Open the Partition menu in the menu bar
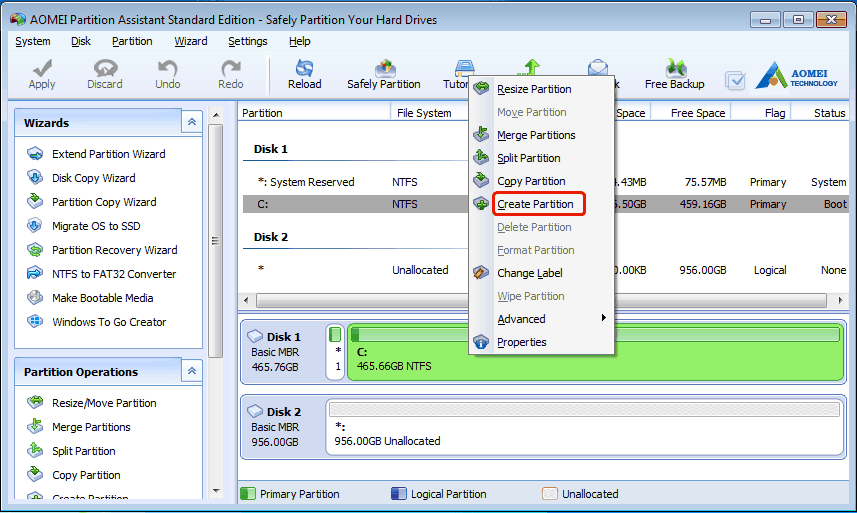The image size is (857, 513). [x=132, y=41]
